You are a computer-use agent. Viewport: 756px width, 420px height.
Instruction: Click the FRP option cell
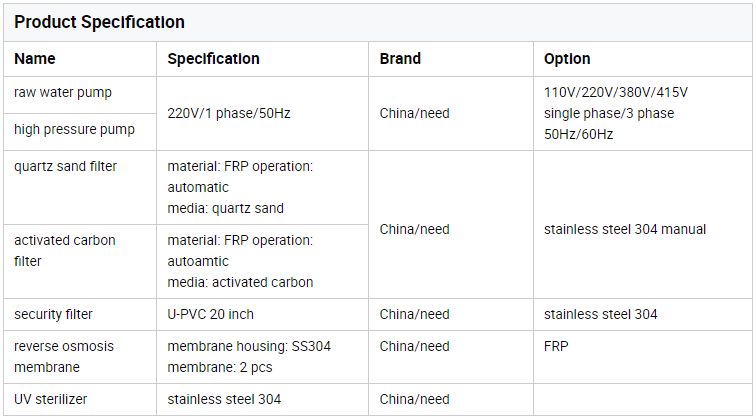pos(556,347)
